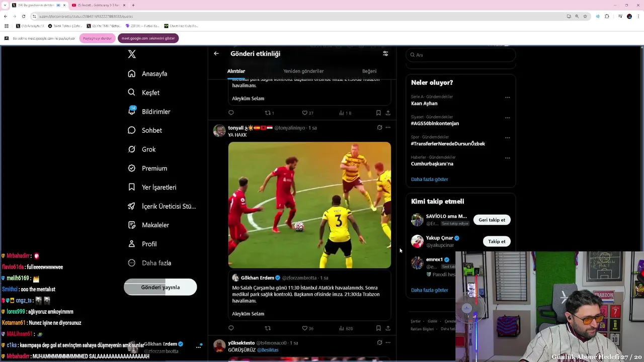Open tonyali's profile avatar
The height and width of the screenshot is (362, 644).
(x=219, y=131)
